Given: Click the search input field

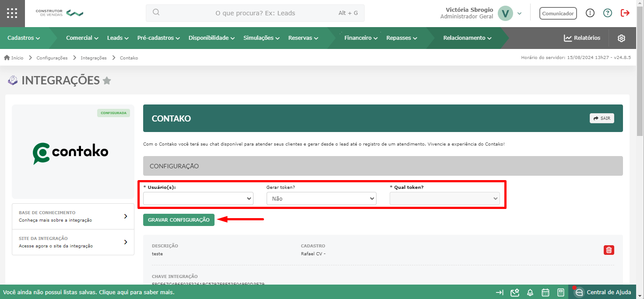Looking at the screenshot, I should (255, 13).
